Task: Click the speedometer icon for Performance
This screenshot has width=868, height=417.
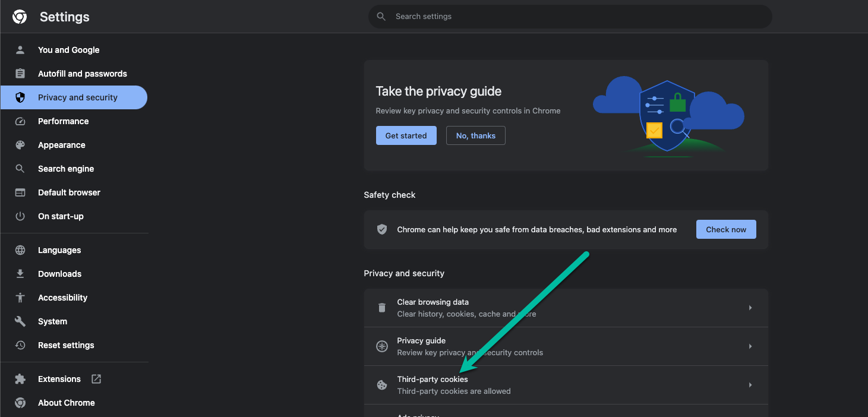Action: 20,121
